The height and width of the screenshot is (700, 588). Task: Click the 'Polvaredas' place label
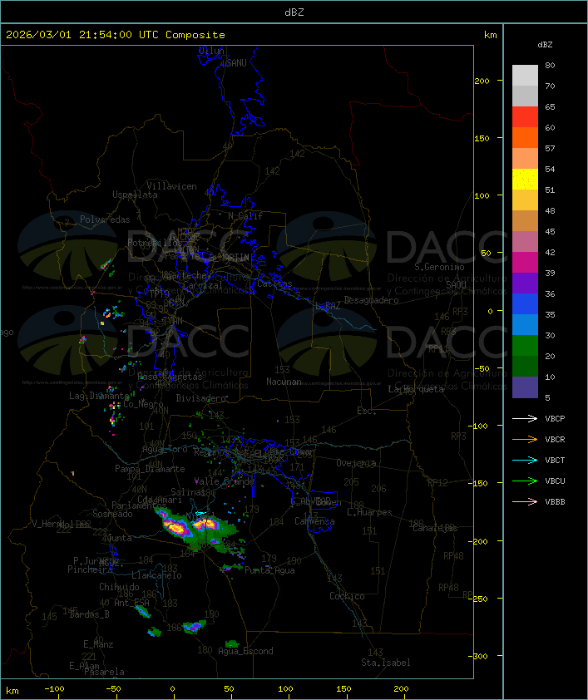pos(105,219)
